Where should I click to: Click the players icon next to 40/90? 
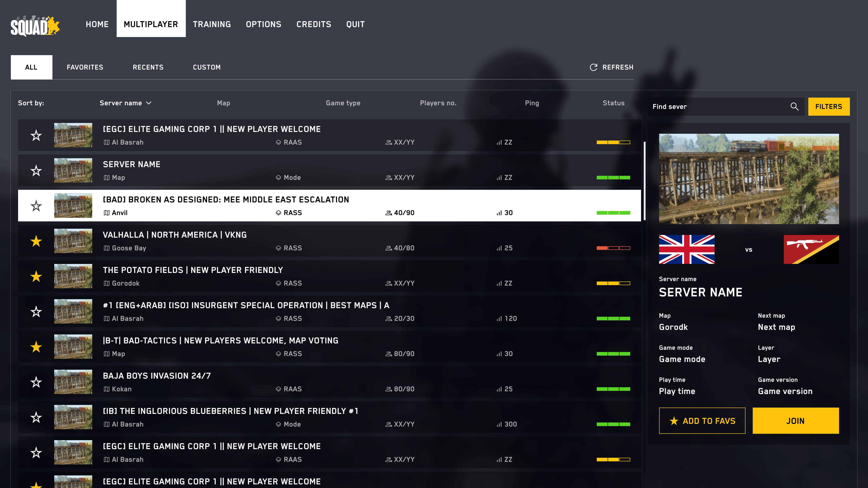[x=389, y=213]
